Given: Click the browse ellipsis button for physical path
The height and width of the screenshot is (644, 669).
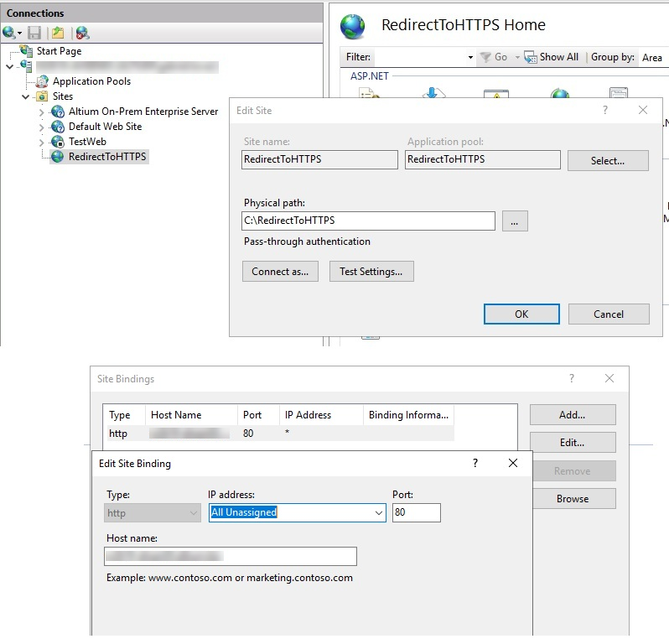Looking at the screenshot, I should click(x=515, y=221).
